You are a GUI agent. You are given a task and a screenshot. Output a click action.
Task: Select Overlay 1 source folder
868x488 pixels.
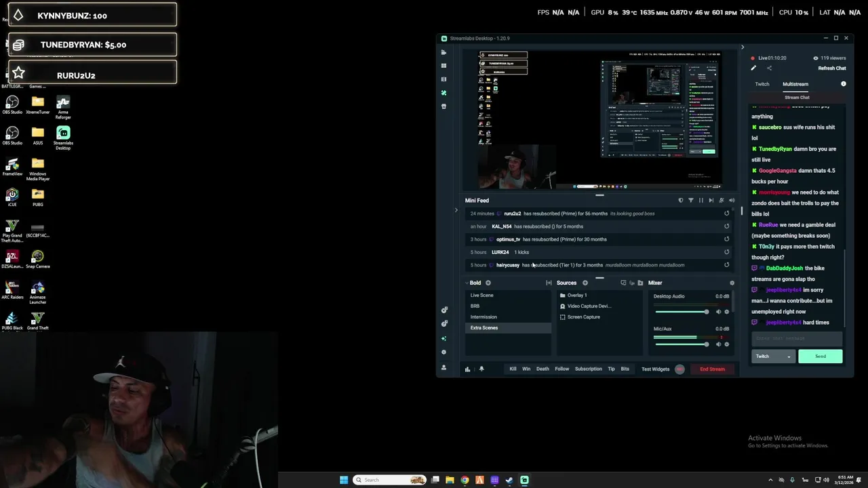(x=599, y=296)
